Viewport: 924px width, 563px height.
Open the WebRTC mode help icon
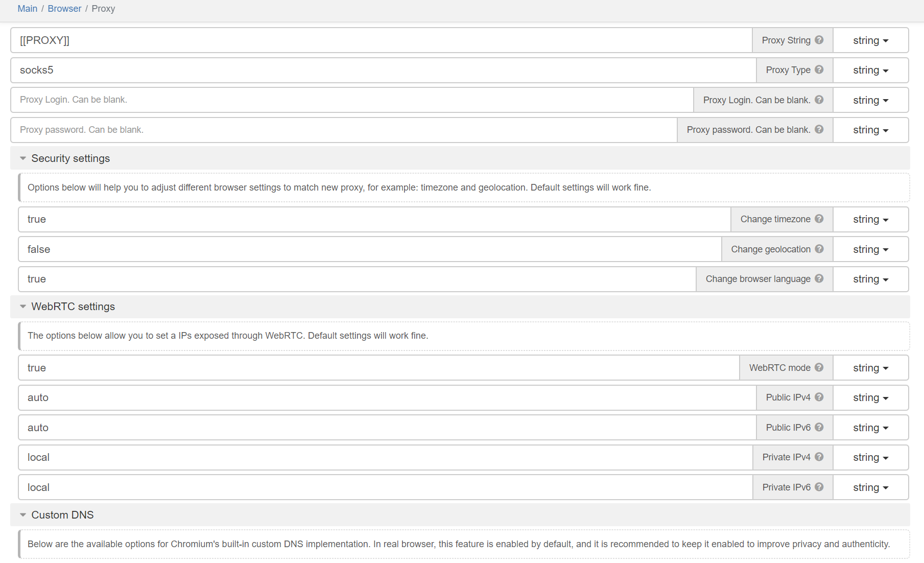(819, 367)
